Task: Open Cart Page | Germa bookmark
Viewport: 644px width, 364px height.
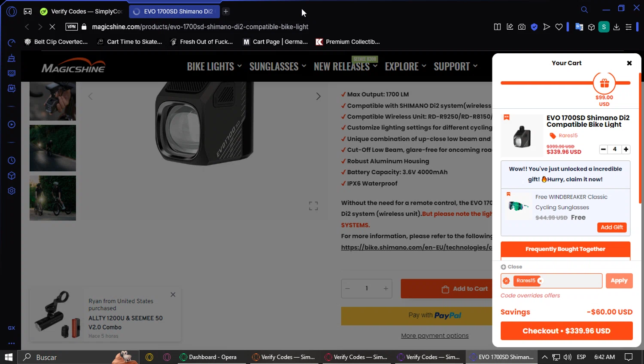Action: (276, 42)
